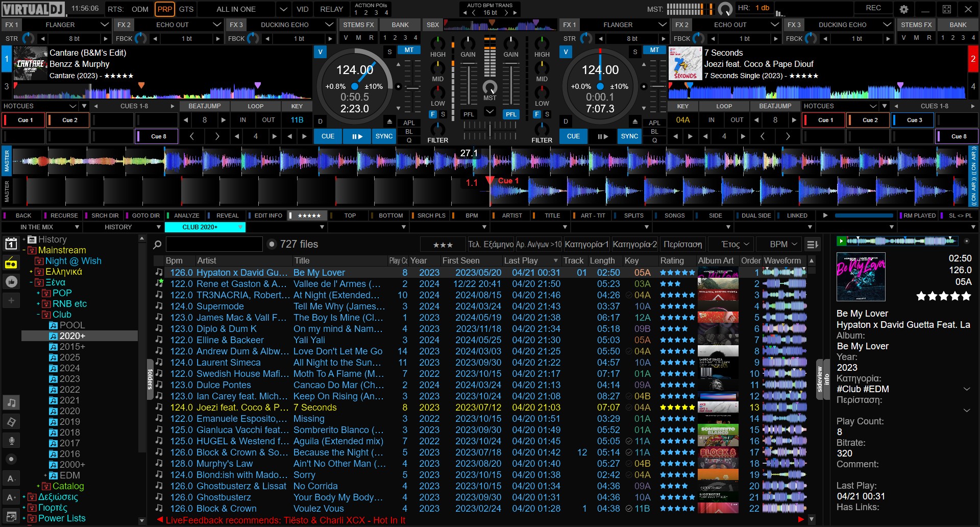Click the record dot sidebar icon
This screenshot has height=527, width=980.
11,459
